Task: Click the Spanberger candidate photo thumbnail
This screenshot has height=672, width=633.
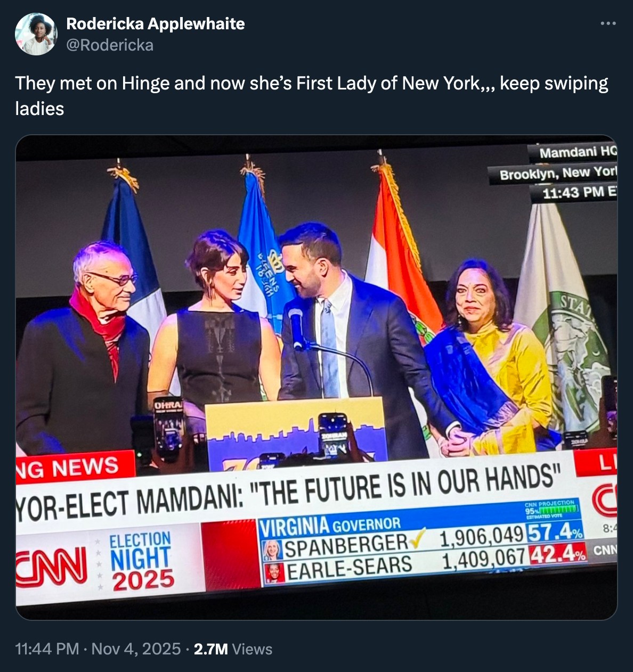Action: click(x=272, y=550)
